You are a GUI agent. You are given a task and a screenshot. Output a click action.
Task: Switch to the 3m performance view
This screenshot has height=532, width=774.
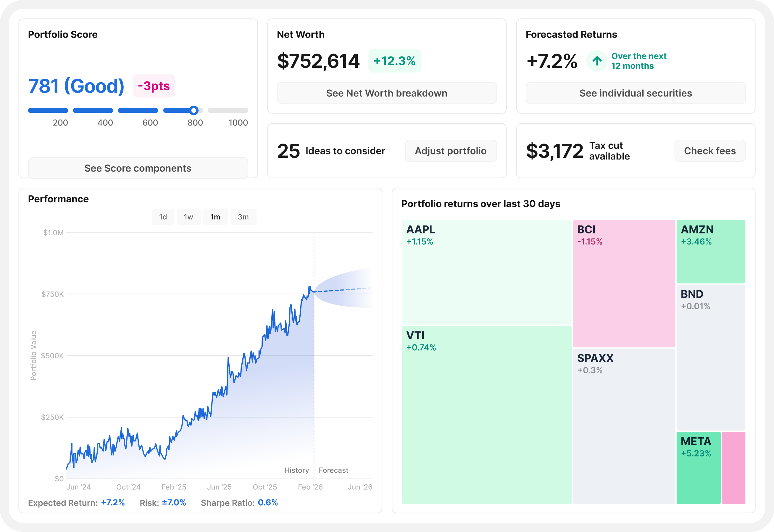click(x=243, y=217)
